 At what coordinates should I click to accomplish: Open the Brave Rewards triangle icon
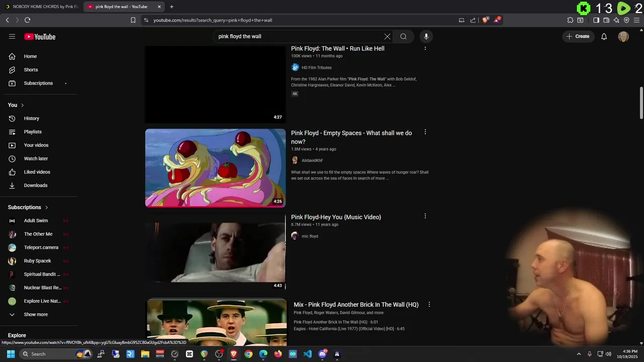(497, 20)
